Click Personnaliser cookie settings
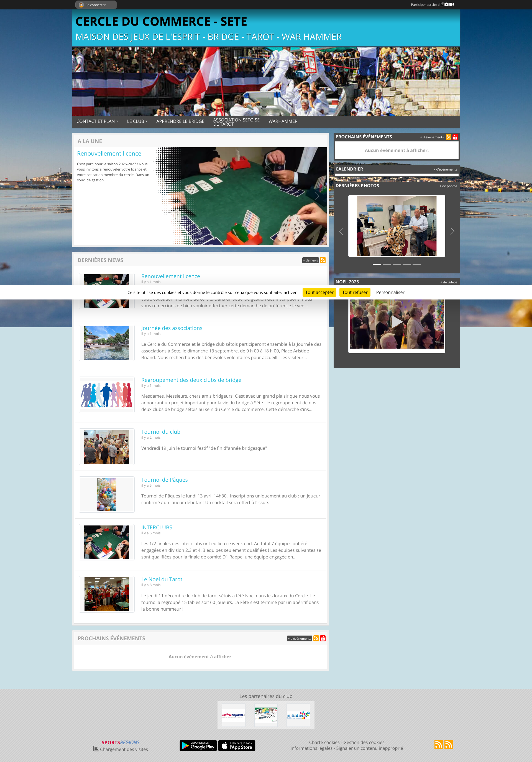532x762 pixels. (390, 292)
